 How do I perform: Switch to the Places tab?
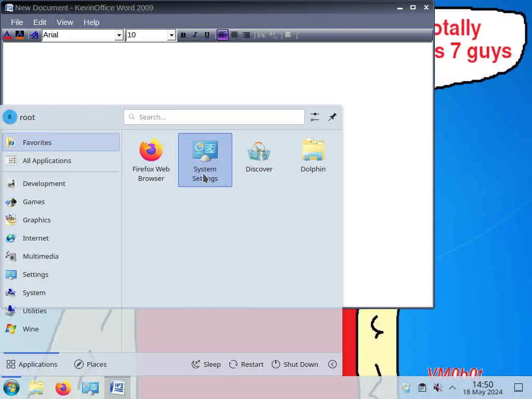(x=90, y=364)
